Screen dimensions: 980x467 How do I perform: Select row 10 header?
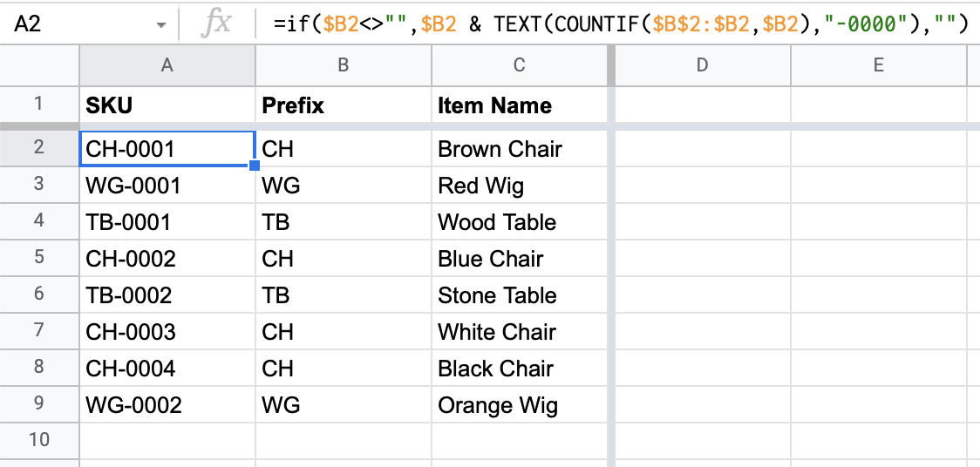[x=39, y=440]
